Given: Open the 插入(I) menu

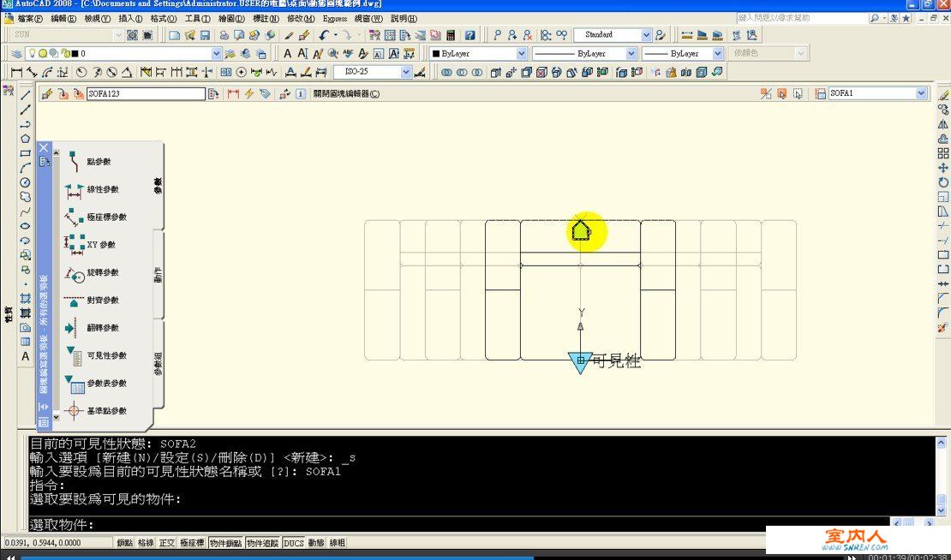Looking at the screenshot, I should 130,19.
